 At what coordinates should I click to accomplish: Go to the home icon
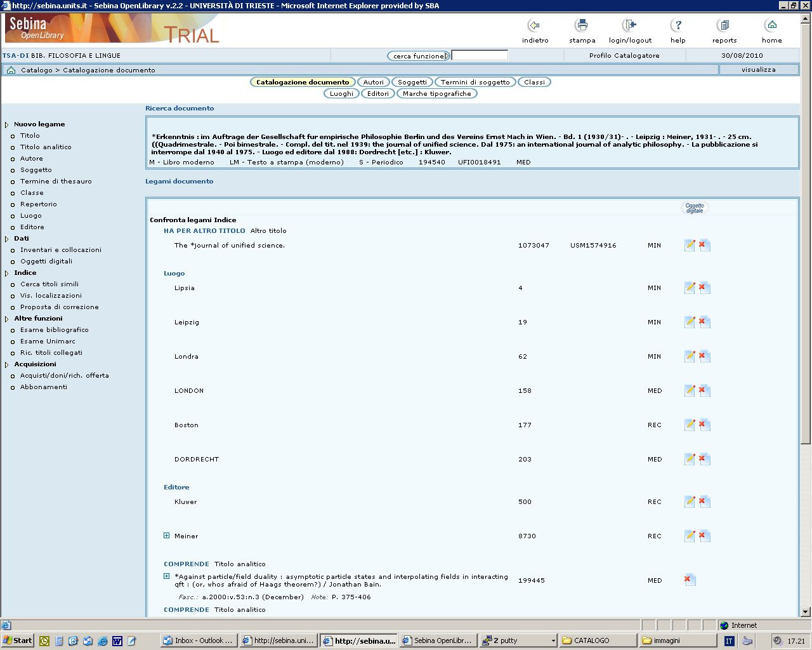(771, 25)
